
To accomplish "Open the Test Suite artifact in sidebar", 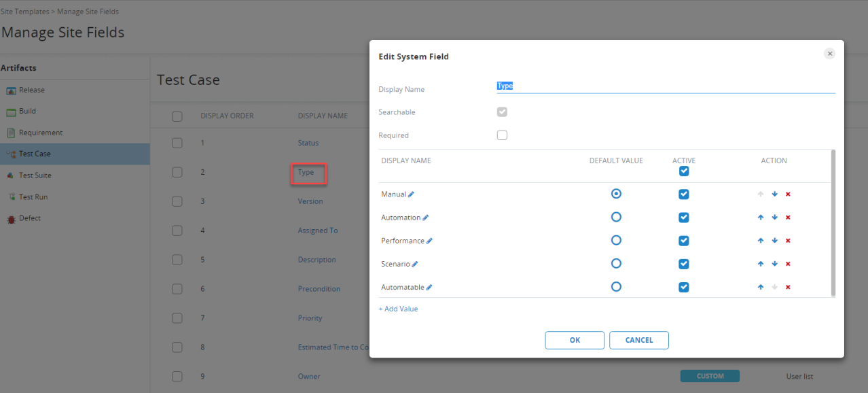I will [x=35, y=175].
